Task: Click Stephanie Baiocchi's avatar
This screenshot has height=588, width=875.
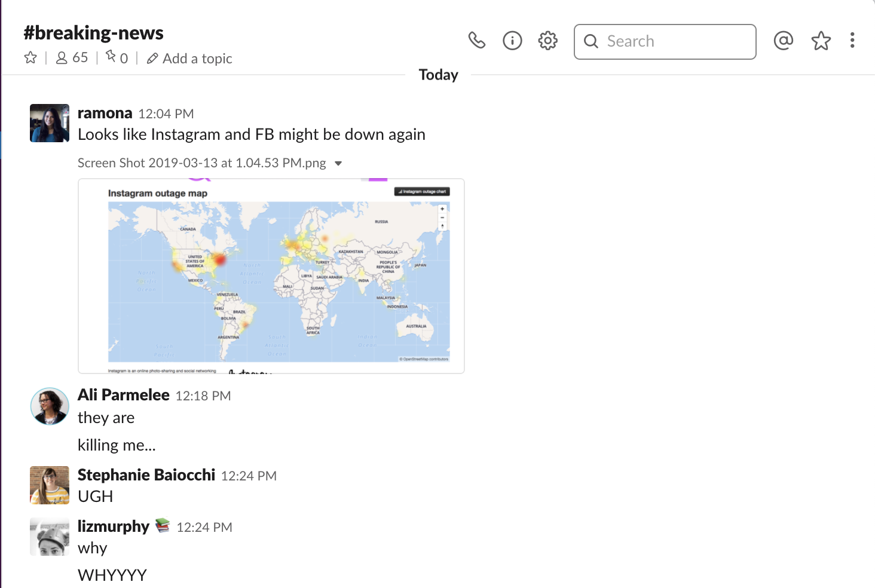Action: [x=50, y=485]
